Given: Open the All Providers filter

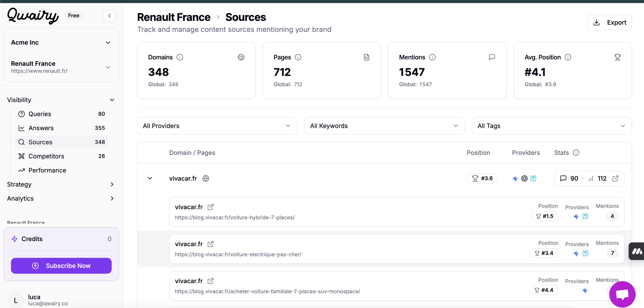Looking at the screenshot, I should [217, 126].
